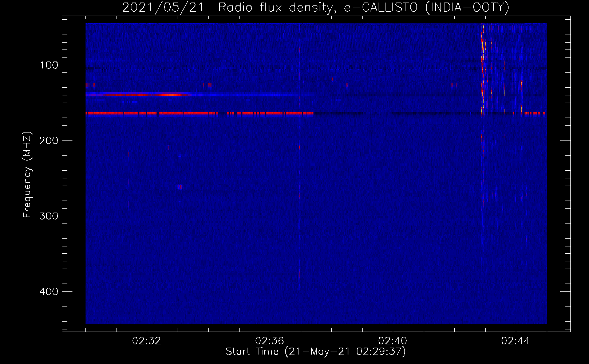Click the 02:32 time tick label
The width and height of the screenshot is (589, 364).
pyautogui.click(x=147, y=341)
